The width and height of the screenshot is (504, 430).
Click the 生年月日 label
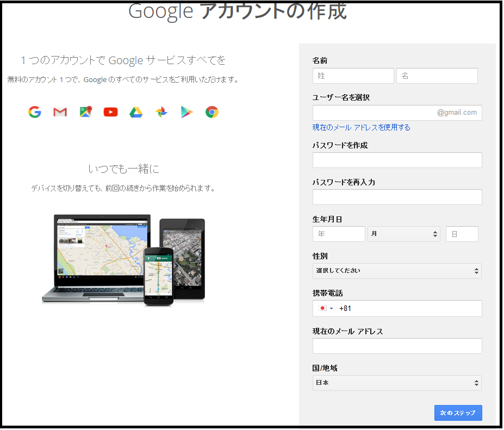tap(327, 219)
